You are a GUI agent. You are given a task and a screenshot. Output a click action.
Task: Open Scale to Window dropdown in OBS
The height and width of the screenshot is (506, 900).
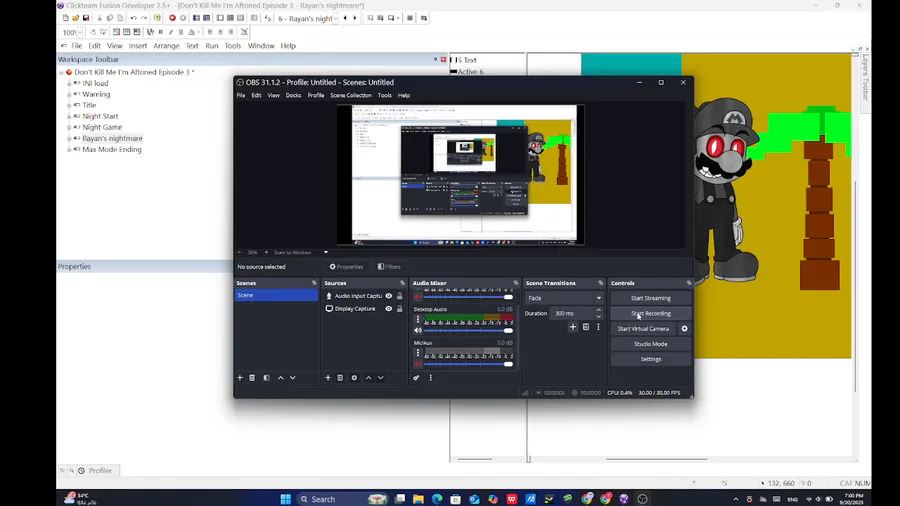[325, 252]
